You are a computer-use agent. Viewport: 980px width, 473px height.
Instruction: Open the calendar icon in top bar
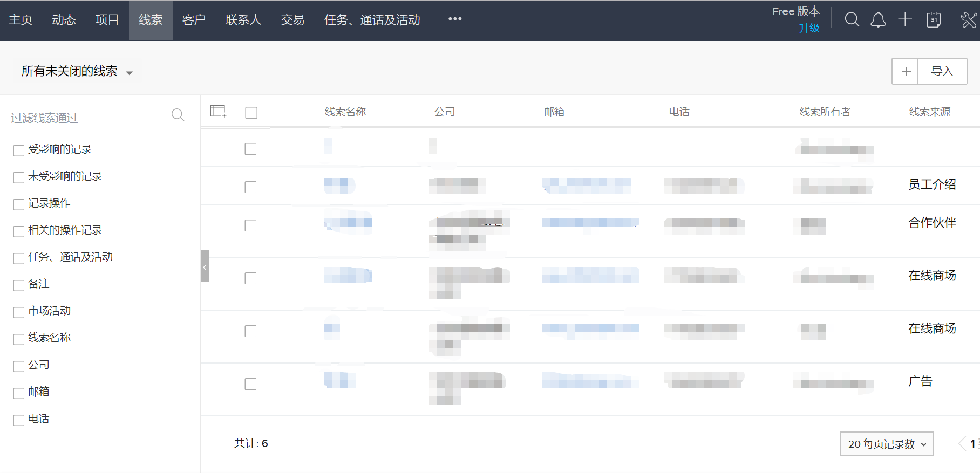(x=934, y=20)
